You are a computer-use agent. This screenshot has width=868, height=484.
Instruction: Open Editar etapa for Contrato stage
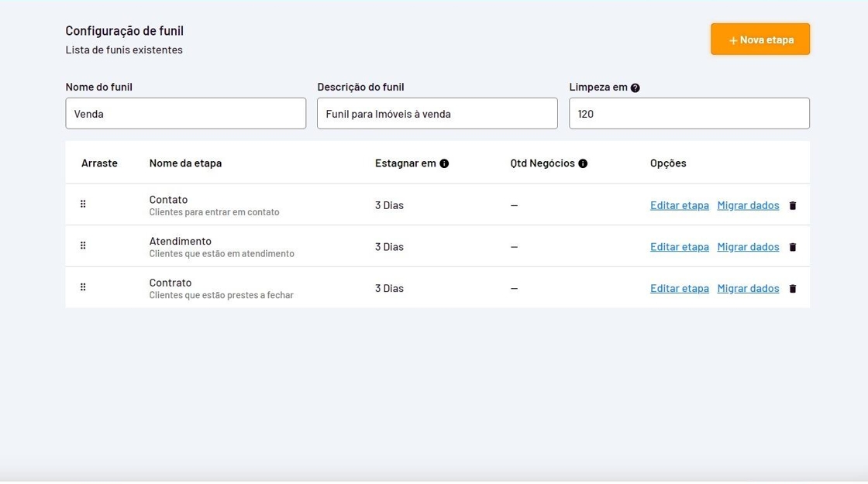coord(679,288)
